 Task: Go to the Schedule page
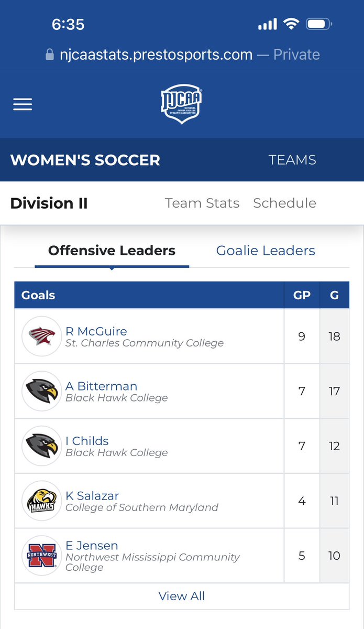coord(284,203)
